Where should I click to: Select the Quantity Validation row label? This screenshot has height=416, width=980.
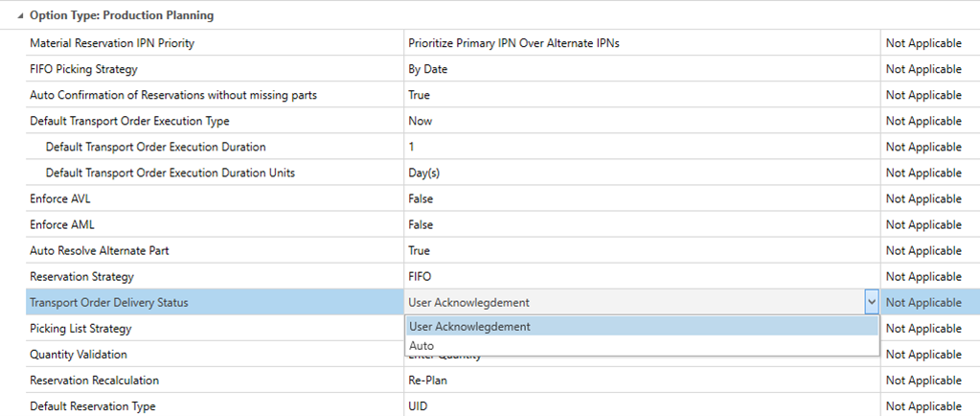78,354
